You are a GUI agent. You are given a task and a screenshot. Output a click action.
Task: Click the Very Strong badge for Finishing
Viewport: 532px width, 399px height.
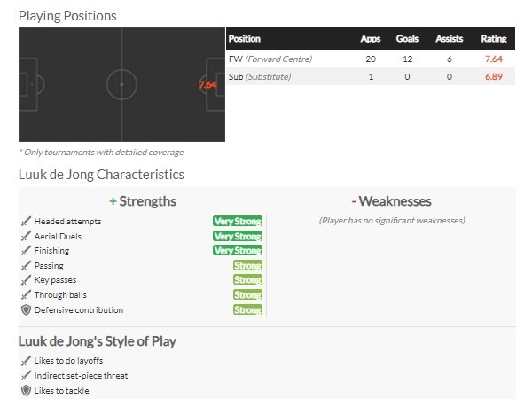[x=238, y=251]
